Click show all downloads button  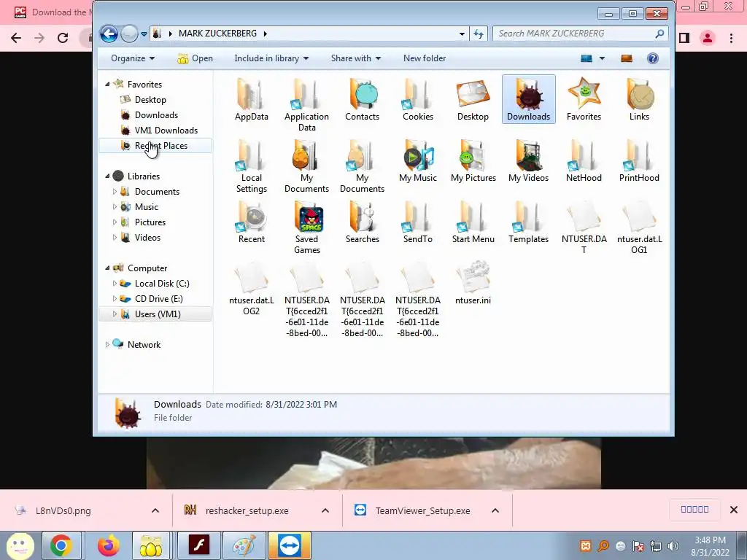[694, 510]
